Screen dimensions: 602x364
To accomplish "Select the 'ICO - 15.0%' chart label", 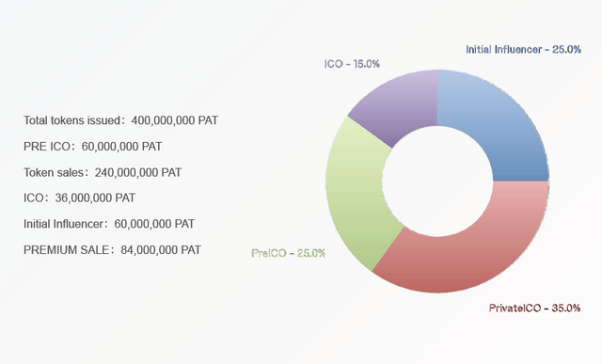I will [x=352, y=64].
